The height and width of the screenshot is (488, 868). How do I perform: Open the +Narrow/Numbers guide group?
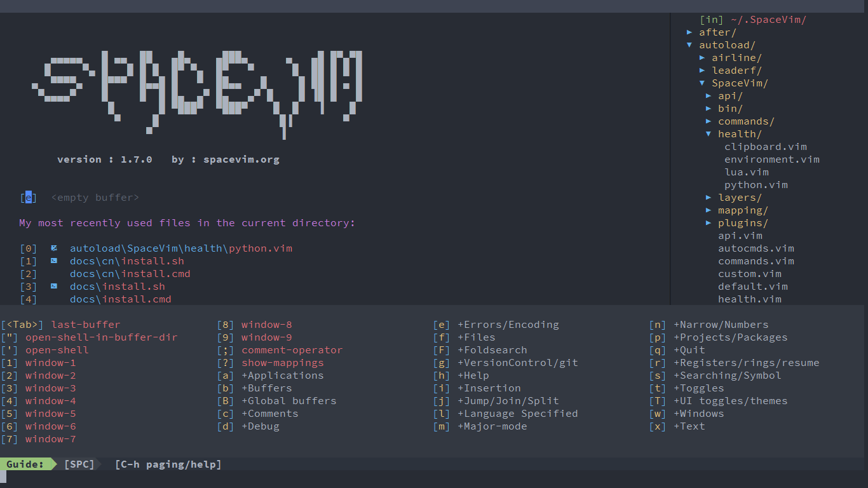coord(721,325)
